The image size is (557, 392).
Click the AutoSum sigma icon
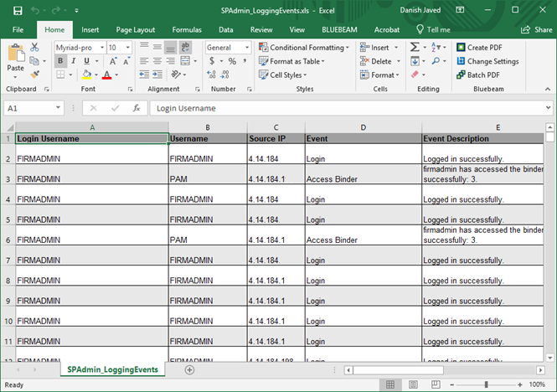pos(415,48)
